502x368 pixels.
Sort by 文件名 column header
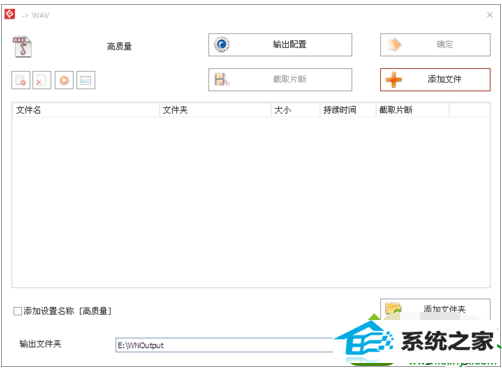point(86,110)
